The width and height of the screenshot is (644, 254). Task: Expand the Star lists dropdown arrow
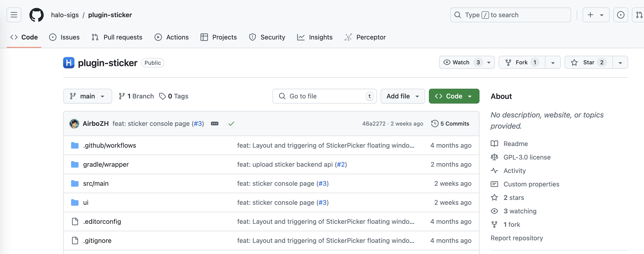[620, 62]
